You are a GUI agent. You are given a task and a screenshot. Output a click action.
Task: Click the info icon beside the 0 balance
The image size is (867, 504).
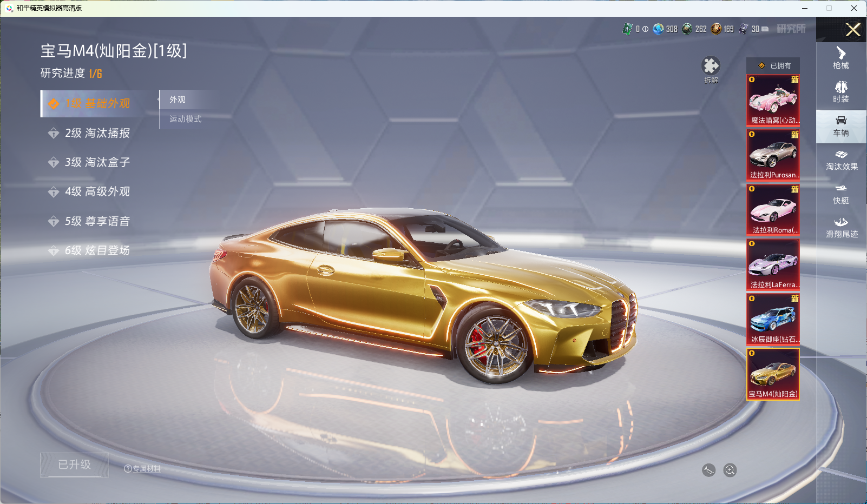coord(645,29)
